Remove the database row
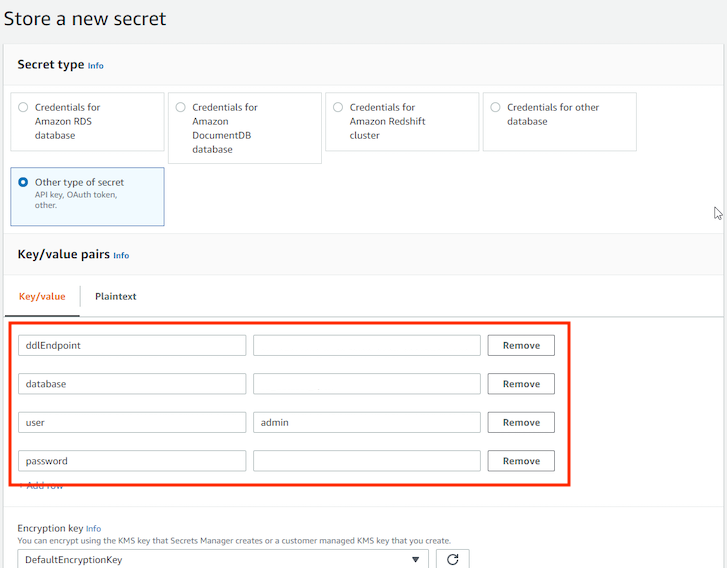 point(520,384)
